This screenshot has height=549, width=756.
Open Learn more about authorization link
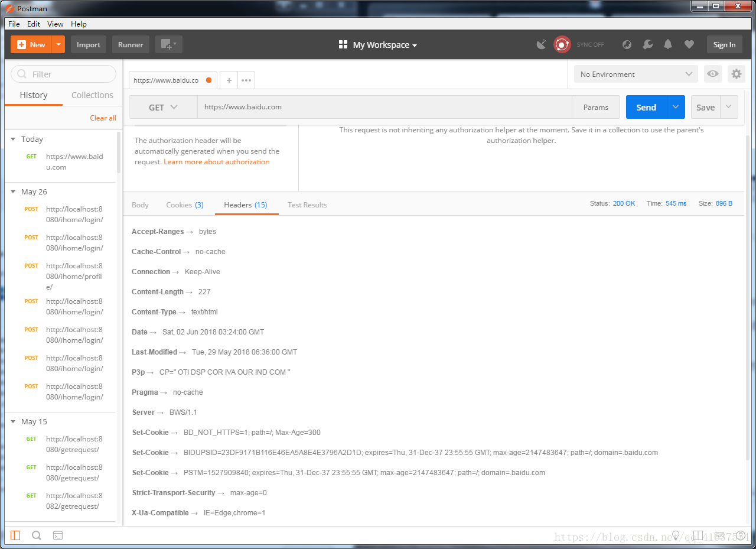[217, 162]
